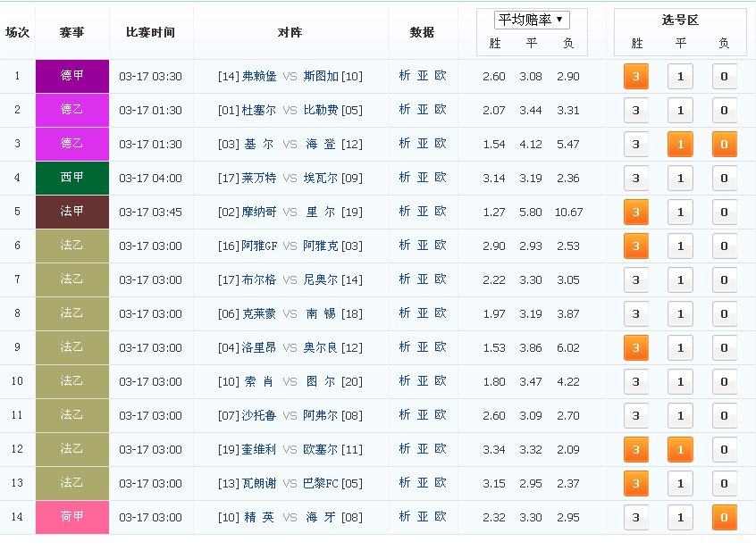Toggle loss (0) for match 14 精英
Image resolution: width=756 pixels, height=550 pixels.
(724, 517)
